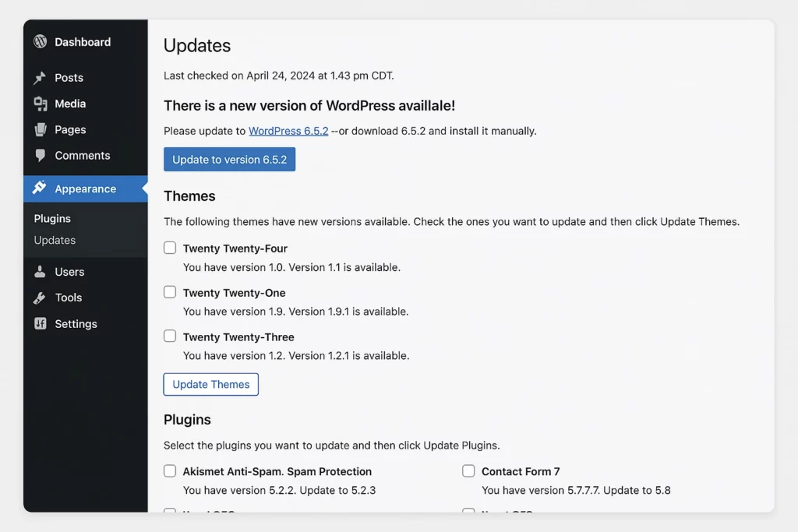Open Comments using the speech bubble icon
The height and width of the screenshot is (532, 798).
(41, 156)
